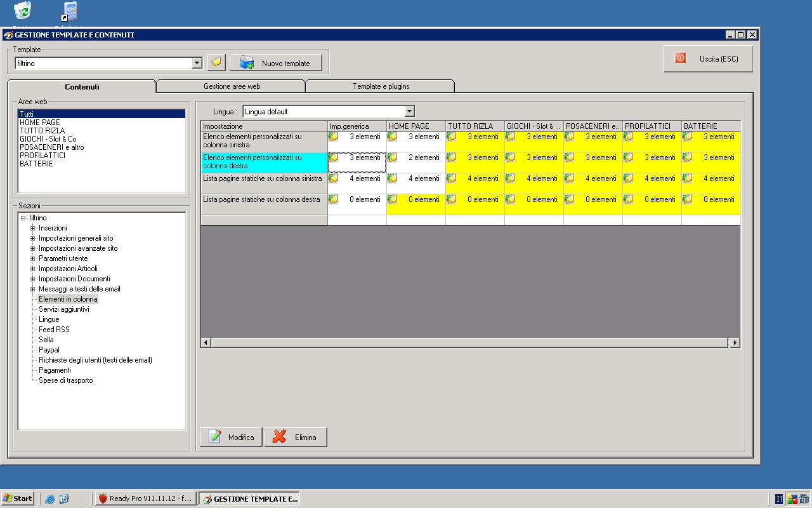Create a new template with Nuovo template
Image resolution: width=812 pixels, height=508 pixels.
point(276,63)
